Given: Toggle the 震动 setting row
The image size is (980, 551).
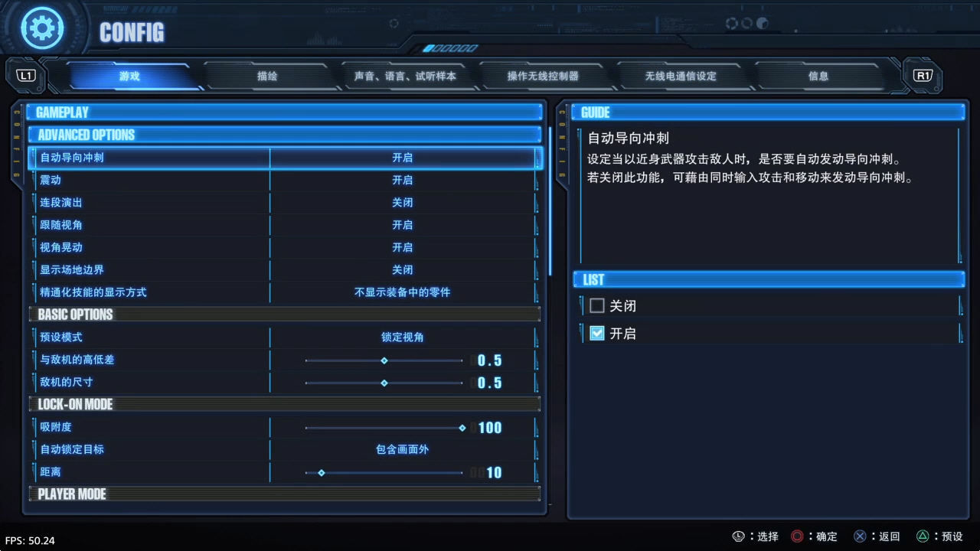Looking at the screenshot, I should point(284,180).
